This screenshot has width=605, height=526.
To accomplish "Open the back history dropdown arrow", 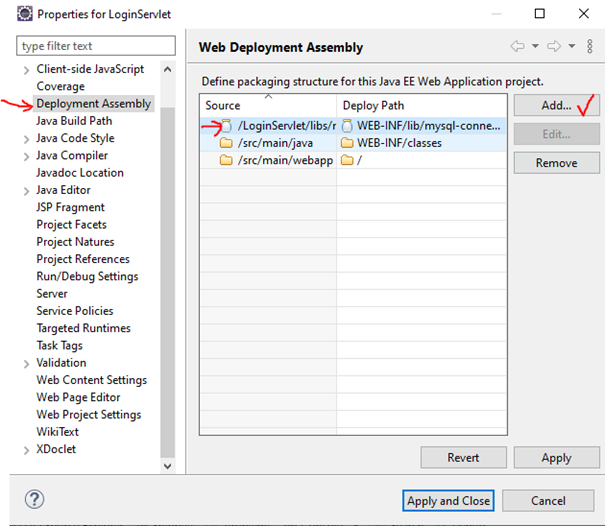I will point(535,47).
